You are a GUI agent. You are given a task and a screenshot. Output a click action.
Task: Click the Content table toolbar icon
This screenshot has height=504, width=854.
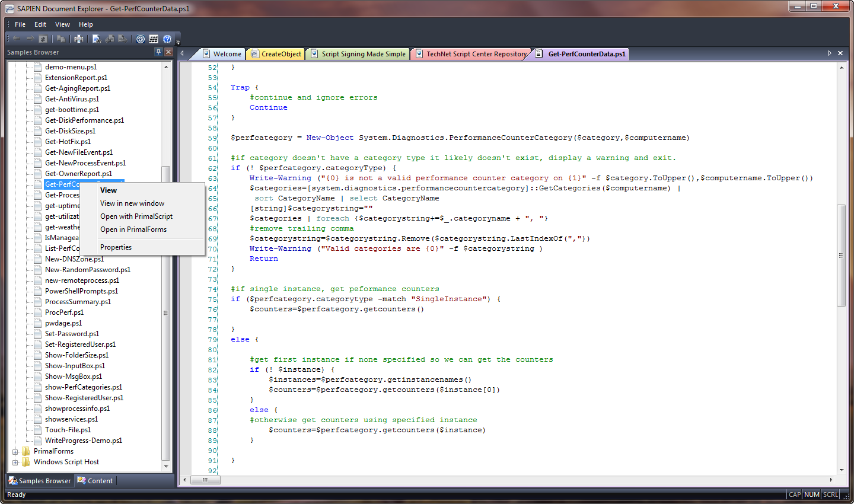point(154,39)
